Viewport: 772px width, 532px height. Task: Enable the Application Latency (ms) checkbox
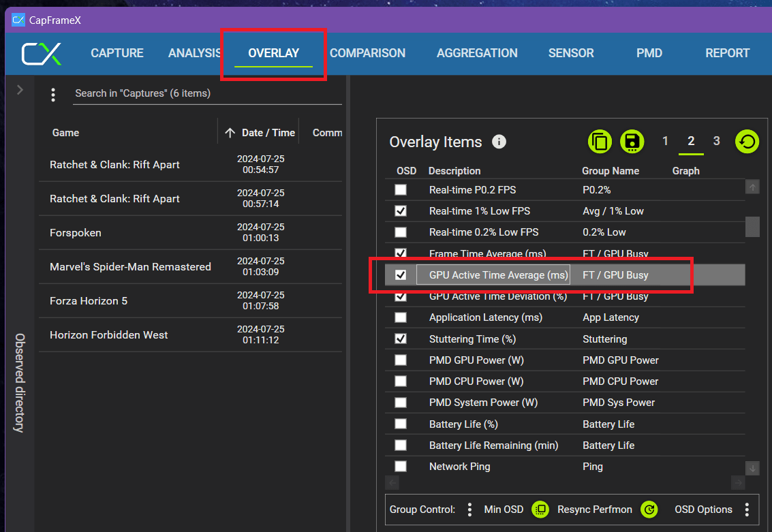tap(401, 317)
